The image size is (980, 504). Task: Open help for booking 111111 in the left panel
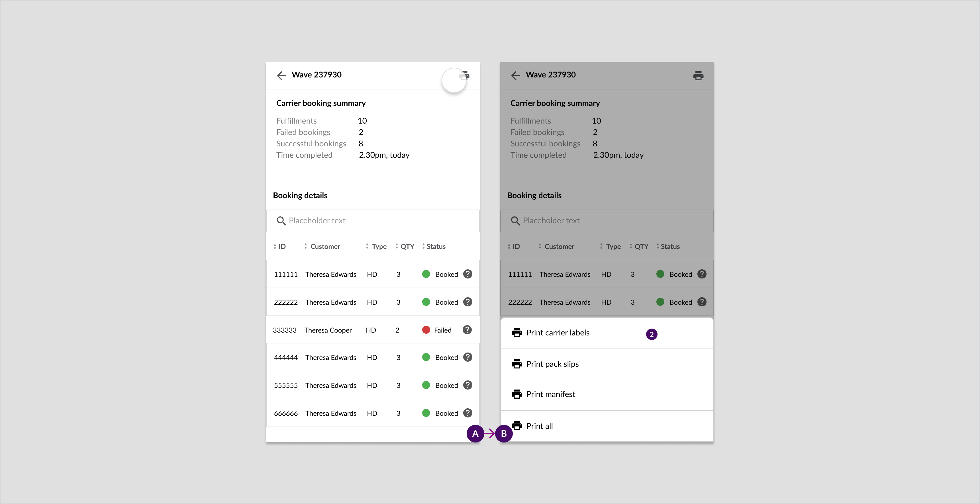point(467,274)
